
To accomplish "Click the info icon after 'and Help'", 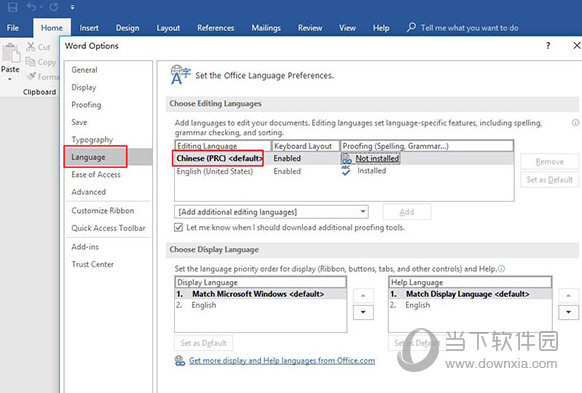I will 501,269.
